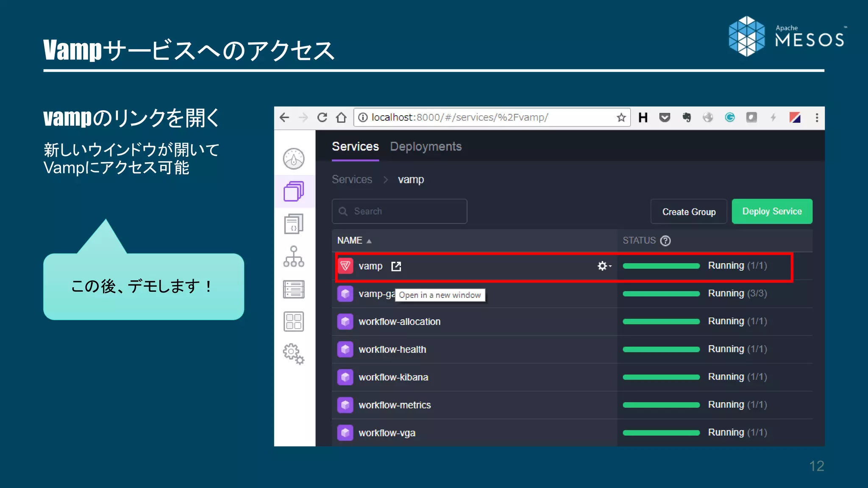Sort by NAME column header arrow
868x488 pixels.
point(369,241)
